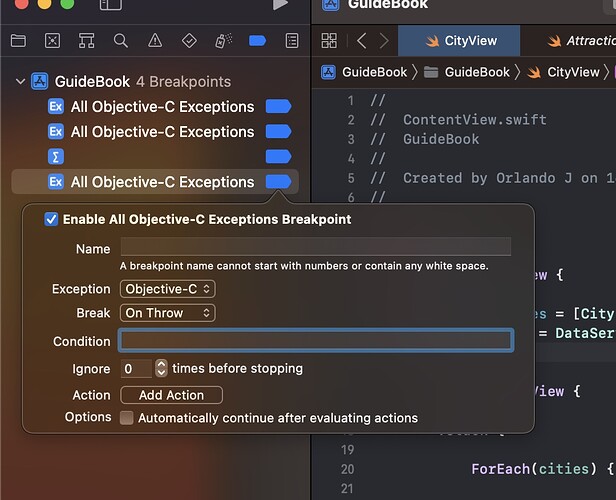Open the Issue navigator warning icon
The width and height of the screenshot is (616, 500).
coord(155,40)
